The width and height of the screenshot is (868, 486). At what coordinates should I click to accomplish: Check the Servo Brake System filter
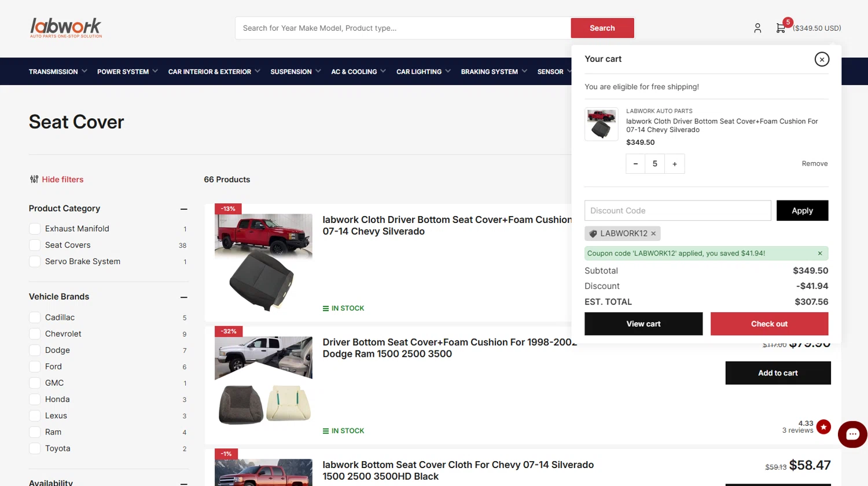35,261
